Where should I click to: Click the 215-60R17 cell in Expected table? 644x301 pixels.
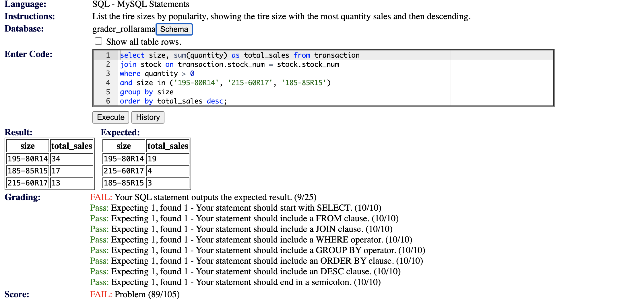[123, 171]
